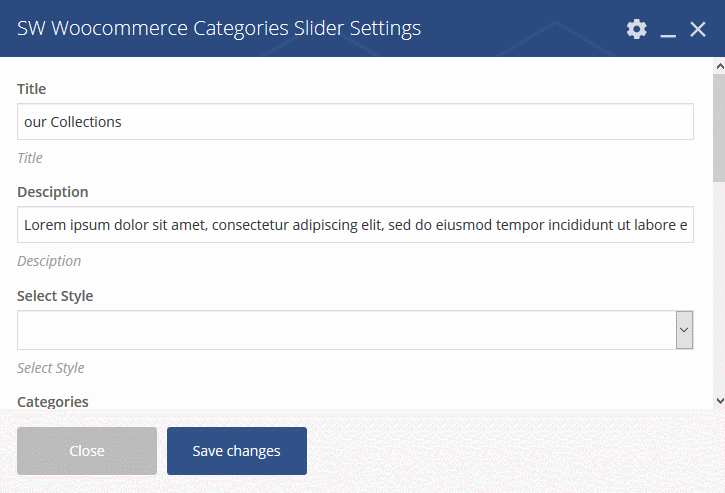Focus the Lorem ipsum description field
The height and width of the screenshot is (493, 725).
click(x=355, y=225)
